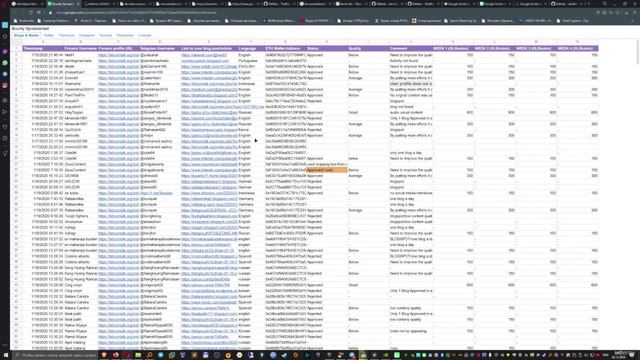The width and height of the screenshot is (640, 360).
Task: Open the Youtube sheet tab
Action: coord(105,36)
